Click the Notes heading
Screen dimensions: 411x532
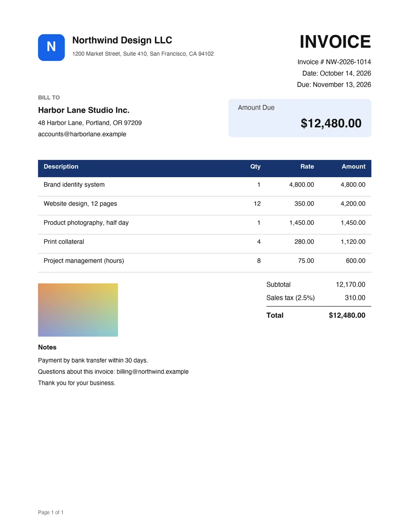click(x=47, y=347)
